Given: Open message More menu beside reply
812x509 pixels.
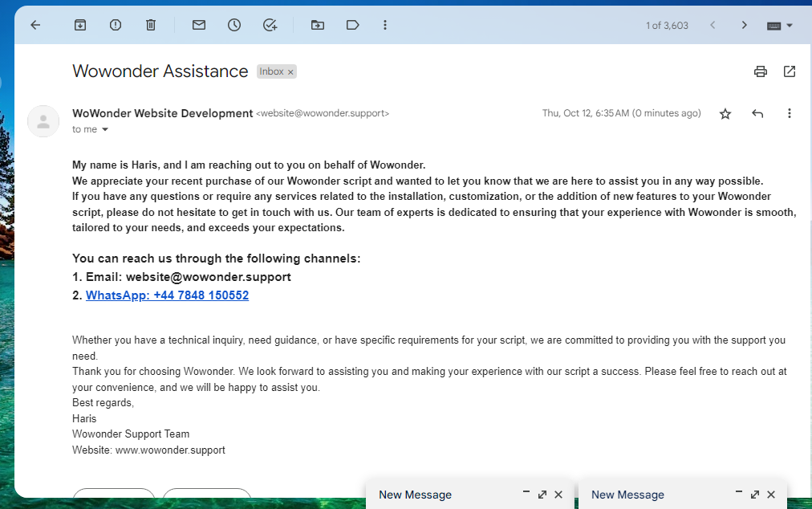Looking at the screenshot, I should tap(790, 113).
